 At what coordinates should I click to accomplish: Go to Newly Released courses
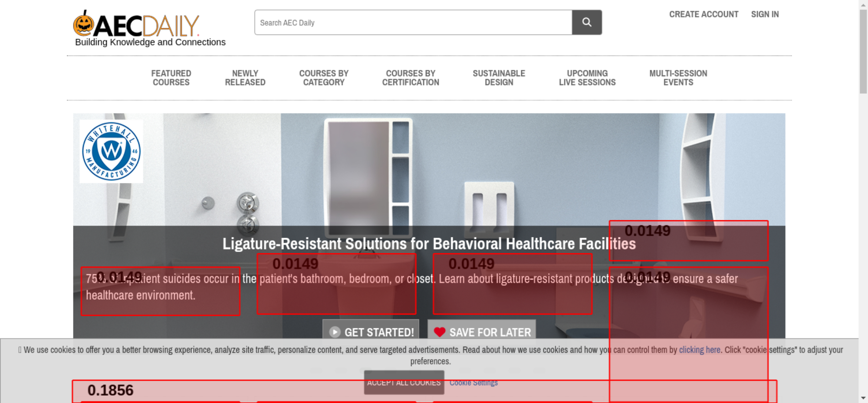245,78
